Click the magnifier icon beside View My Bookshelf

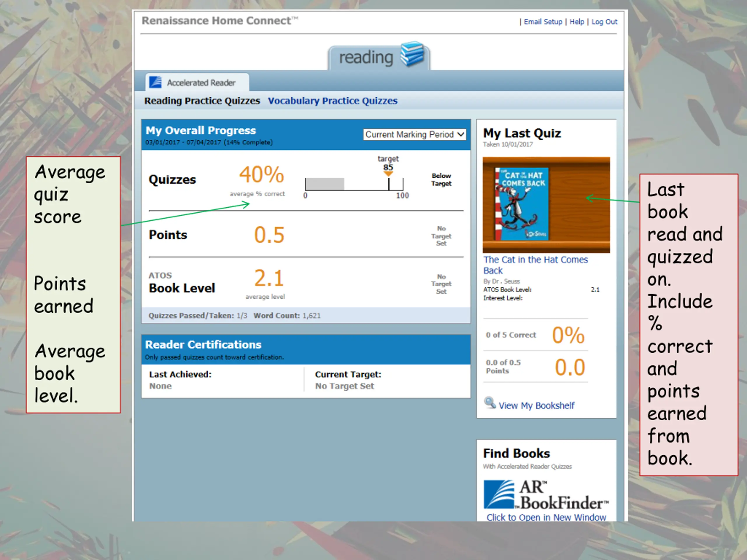pos(490,403)
